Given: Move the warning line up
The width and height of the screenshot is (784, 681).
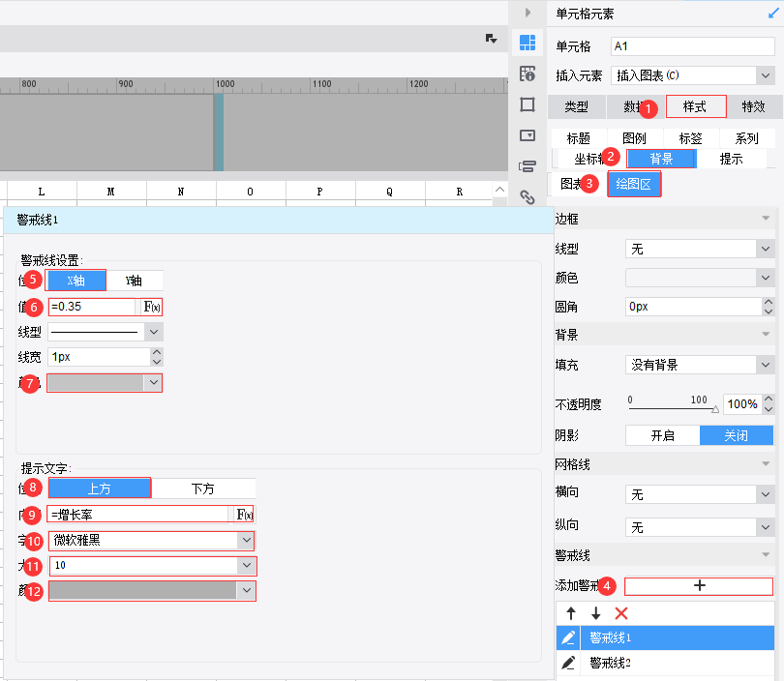Looking at the screenshot, I should coord(571,613).
